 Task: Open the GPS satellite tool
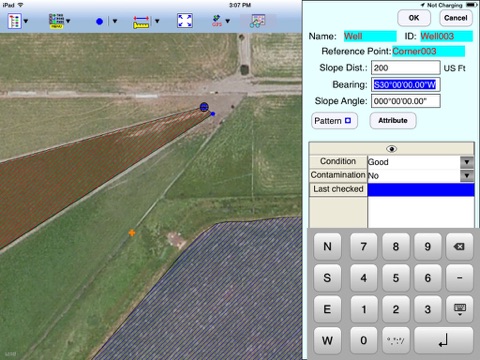point(217,21)
